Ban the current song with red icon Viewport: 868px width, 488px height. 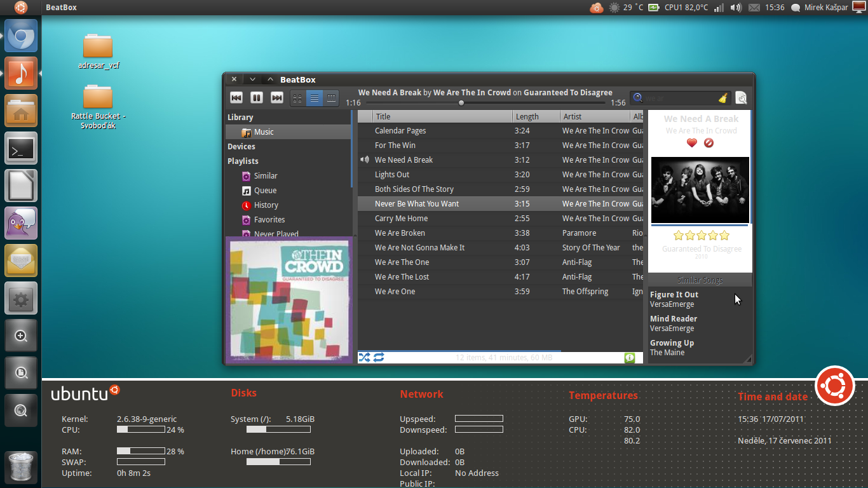click(709, 143)
